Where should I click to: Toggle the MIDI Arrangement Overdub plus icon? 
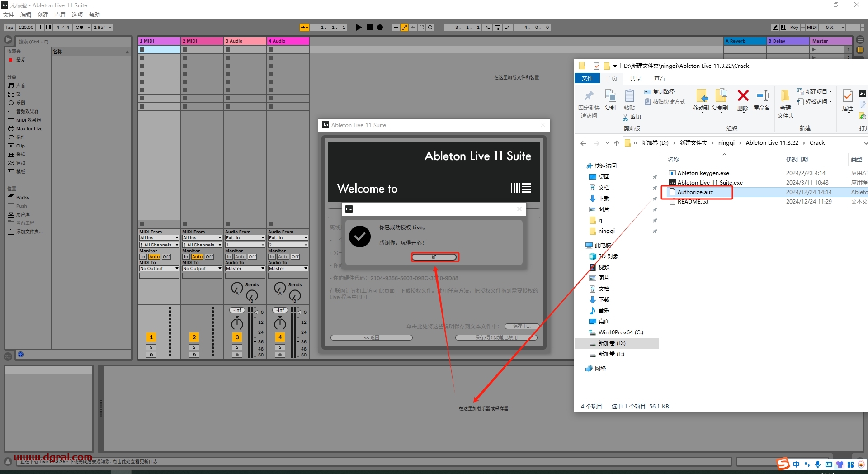point(396,27)
